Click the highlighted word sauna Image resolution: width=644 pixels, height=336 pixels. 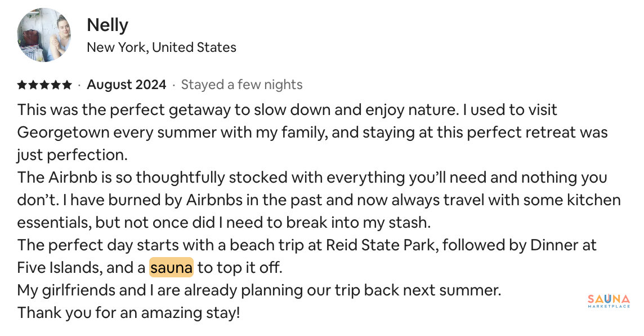point(171,268)
